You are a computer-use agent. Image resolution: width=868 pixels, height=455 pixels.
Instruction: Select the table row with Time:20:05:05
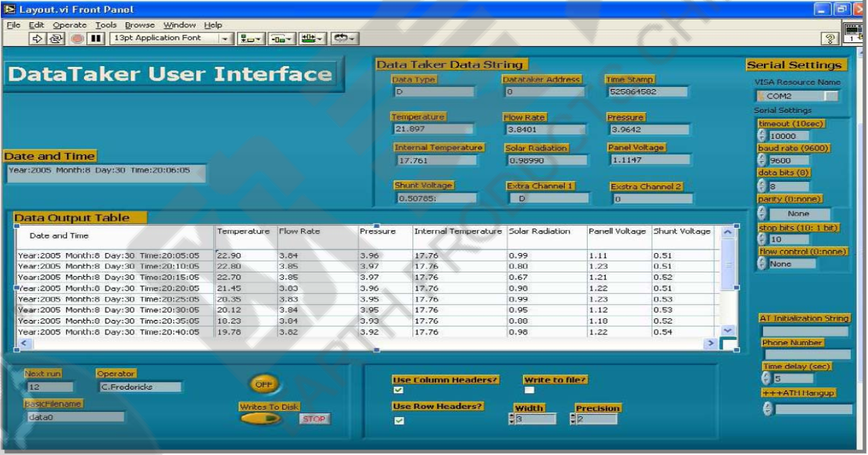click(368, 254)
